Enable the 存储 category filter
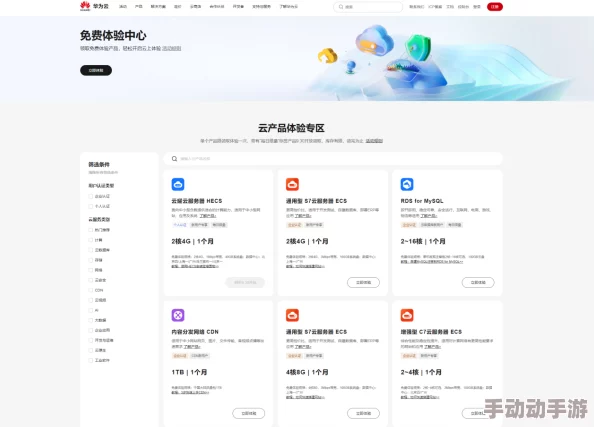The width and height of the screenshot is (594, 427). click(x=91, y=260)
